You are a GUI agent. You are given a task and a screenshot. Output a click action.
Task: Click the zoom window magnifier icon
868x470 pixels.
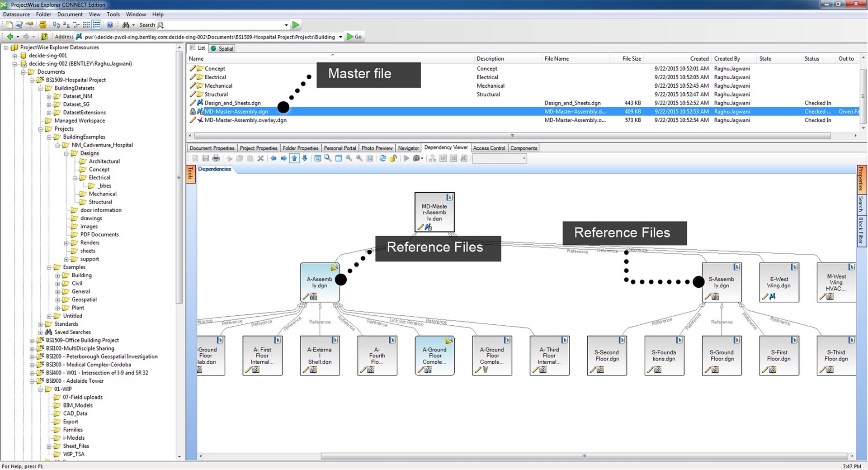pos(328,158)
